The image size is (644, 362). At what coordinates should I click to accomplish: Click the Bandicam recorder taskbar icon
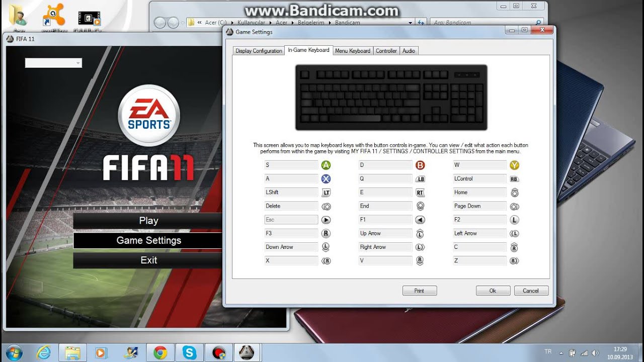pyautogui.click(x=219, y=353)
